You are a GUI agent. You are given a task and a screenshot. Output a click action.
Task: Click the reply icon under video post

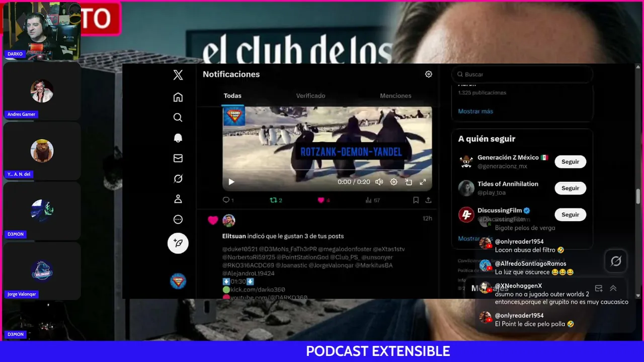226,200
